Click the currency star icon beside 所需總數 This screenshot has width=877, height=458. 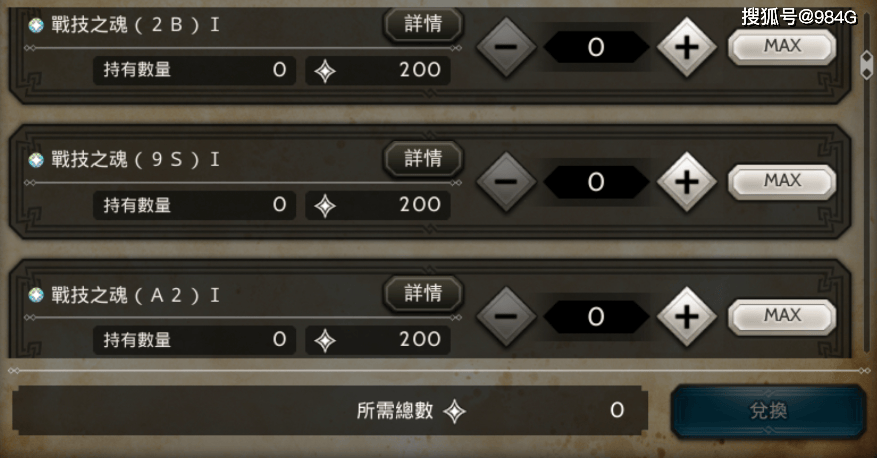click(454, 412)
